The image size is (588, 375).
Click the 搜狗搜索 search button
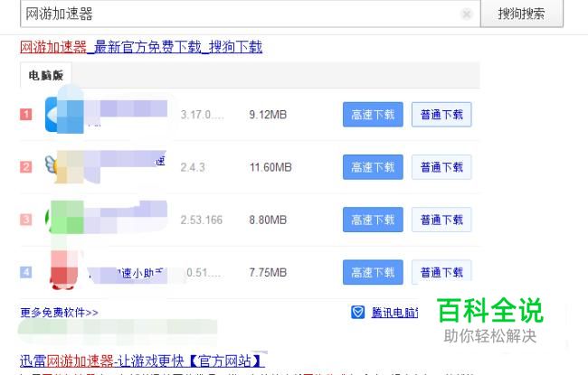click(x=522, y=14)
